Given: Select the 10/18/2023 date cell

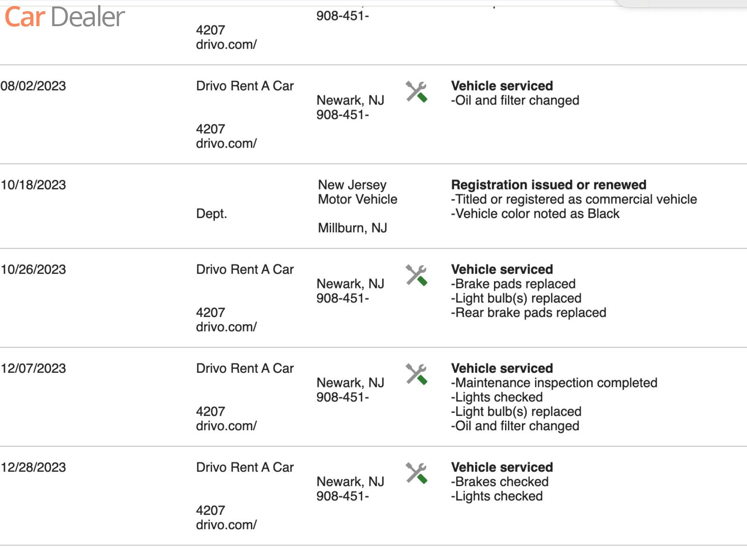Looking at the screenshot, I should (x=34, y=185).
